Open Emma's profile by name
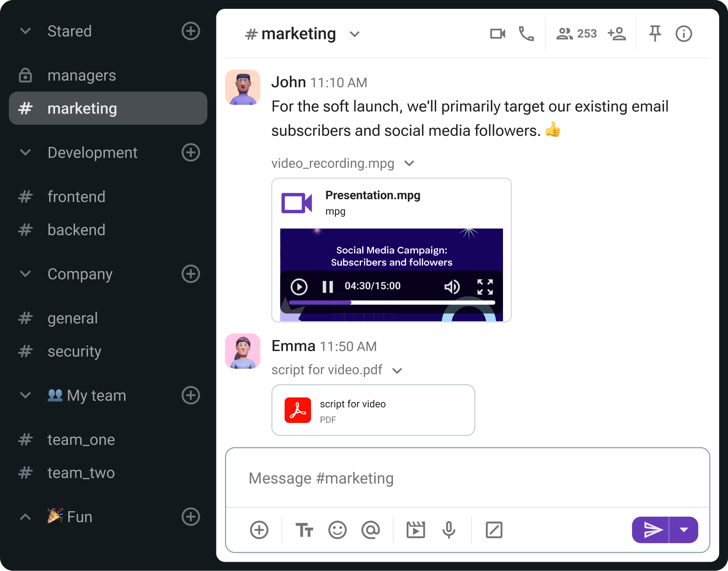 (294, 346)
